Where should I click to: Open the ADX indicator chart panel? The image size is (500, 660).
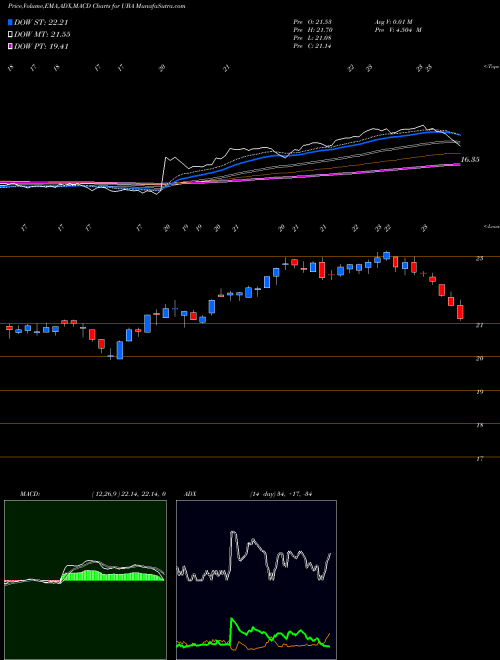pos(256,580)
